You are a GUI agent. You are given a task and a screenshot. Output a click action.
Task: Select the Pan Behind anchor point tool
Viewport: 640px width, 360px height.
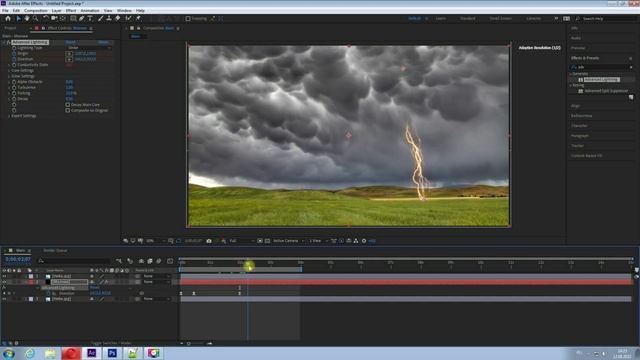pos(63,18)
